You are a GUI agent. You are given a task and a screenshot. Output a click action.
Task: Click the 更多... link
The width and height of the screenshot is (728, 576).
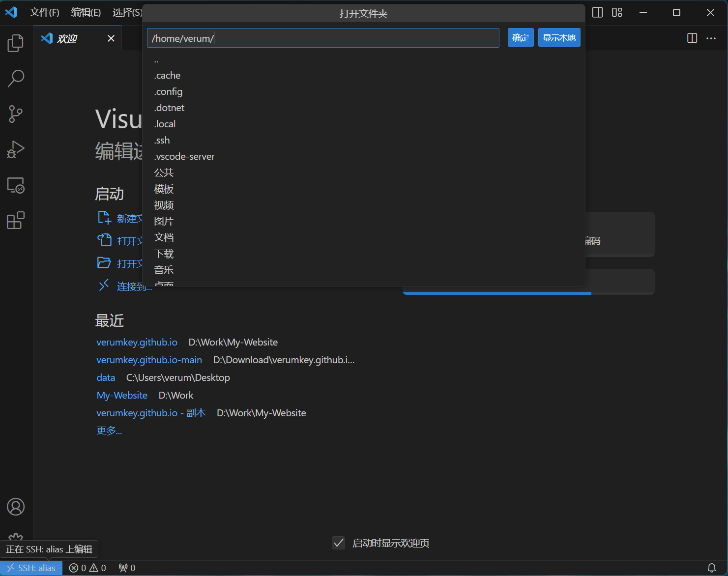pos(109,431)
